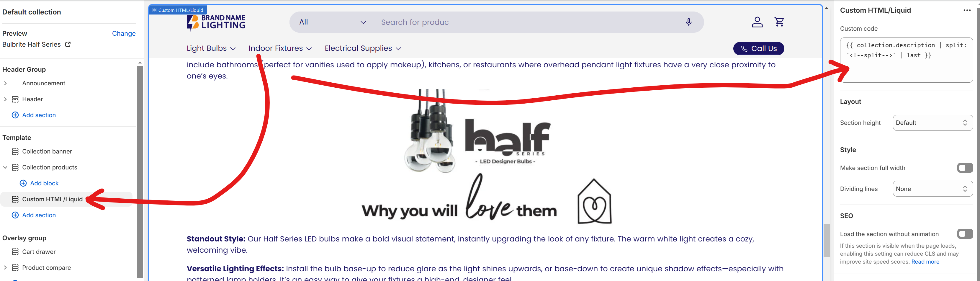
Task: Collapse the Collection products section
Action: click(5, 167)
